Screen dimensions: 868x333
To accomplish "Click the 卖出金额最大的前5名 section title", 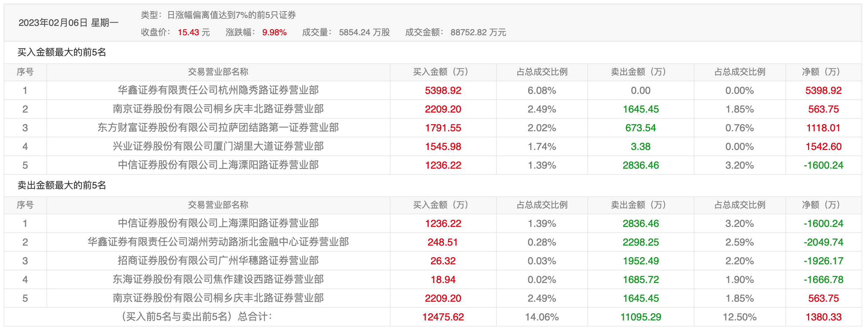I will click(x=62, y=186).
